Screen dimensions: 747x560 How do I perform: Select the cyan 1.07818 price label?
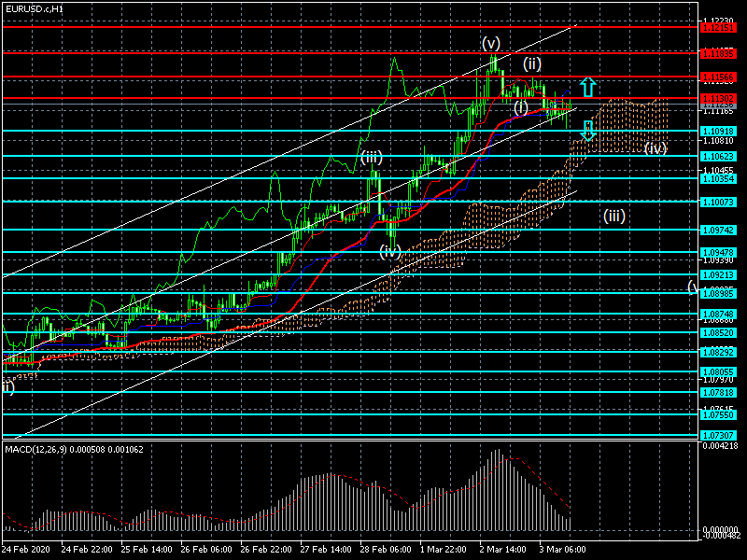click(x=718, y=392)
